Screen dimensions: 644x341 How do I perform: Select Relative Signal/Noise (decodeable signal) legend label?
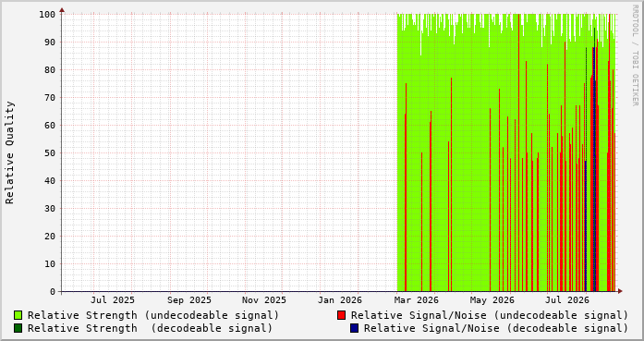click(x=496, y=328)
